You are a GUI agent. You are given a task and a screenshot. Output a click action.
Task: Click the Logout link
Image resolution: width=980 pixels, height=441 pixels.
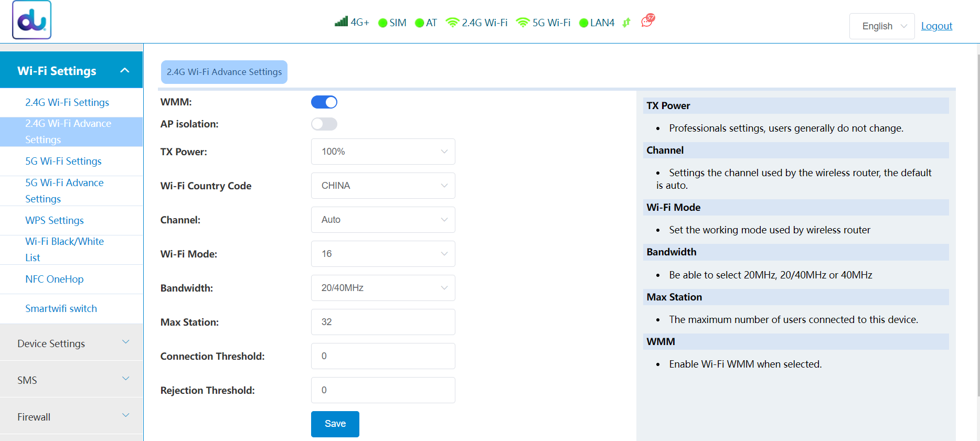[x=936, y=26]
